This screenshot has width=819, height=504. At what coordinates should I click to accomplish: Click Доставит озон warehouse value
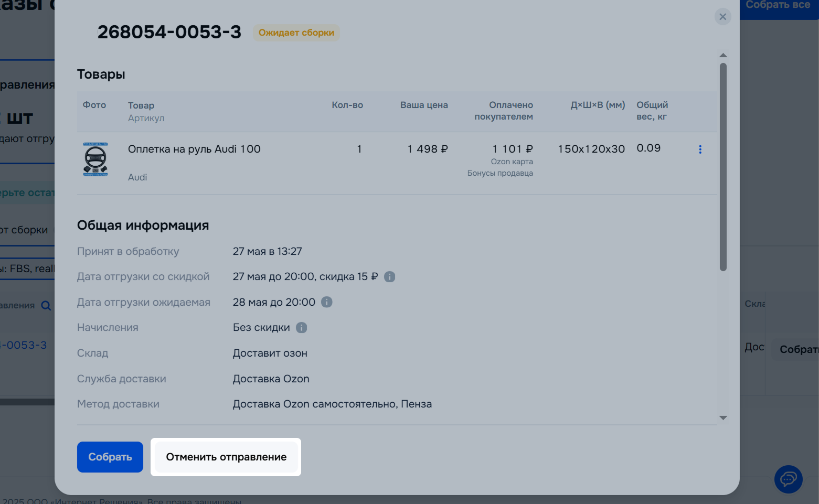point(270,353)
